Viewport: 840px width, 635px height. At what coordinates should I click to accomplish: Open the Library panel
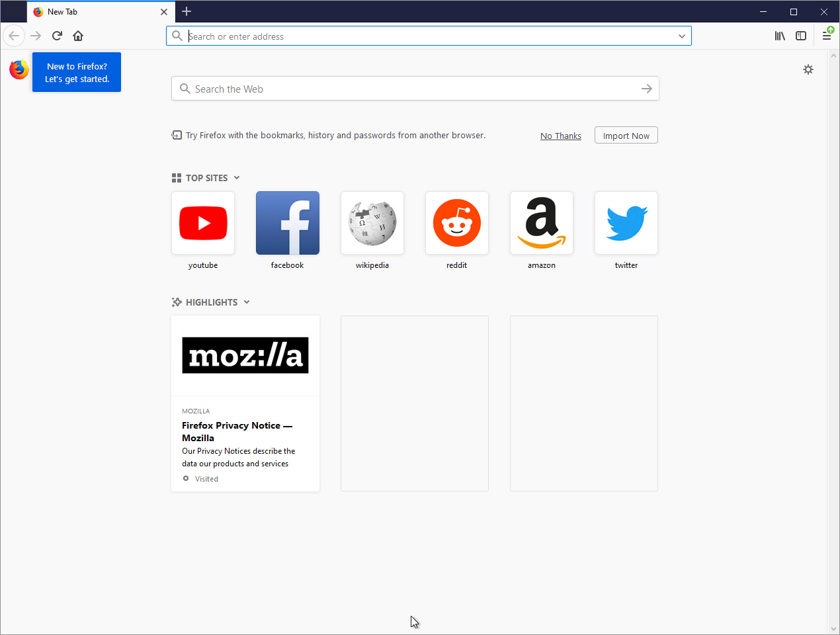click(x=780, y=36)
